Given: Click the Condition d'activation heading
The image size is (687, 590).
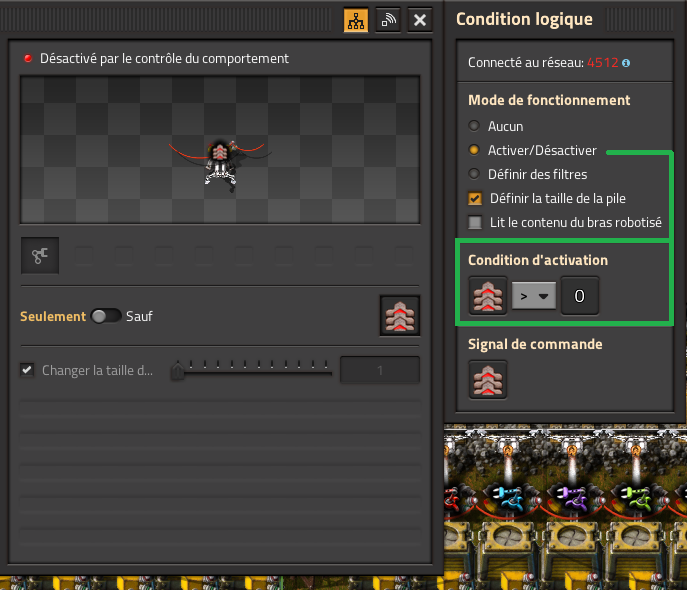Looking at the screenshot, I should point(538,260).
